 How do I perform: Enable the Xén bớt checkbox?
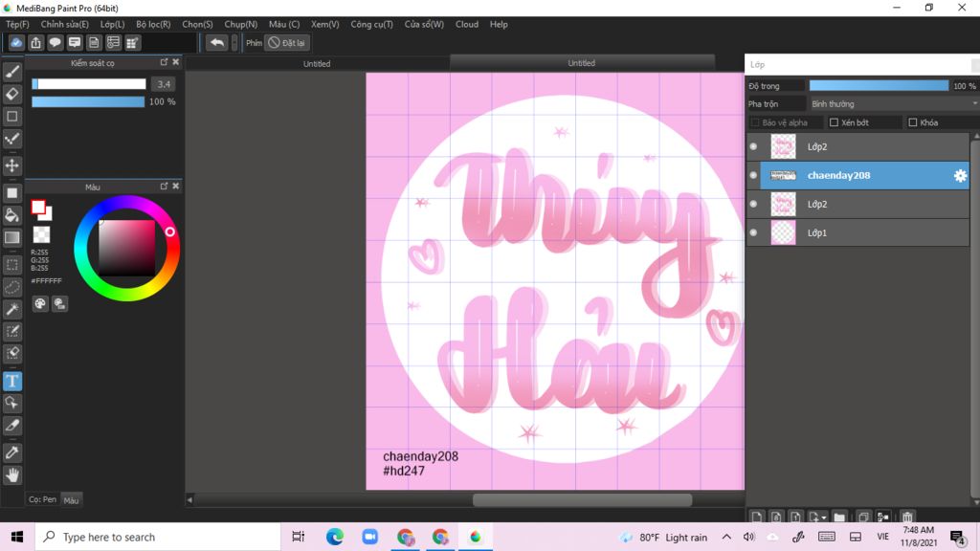point(834,122)
